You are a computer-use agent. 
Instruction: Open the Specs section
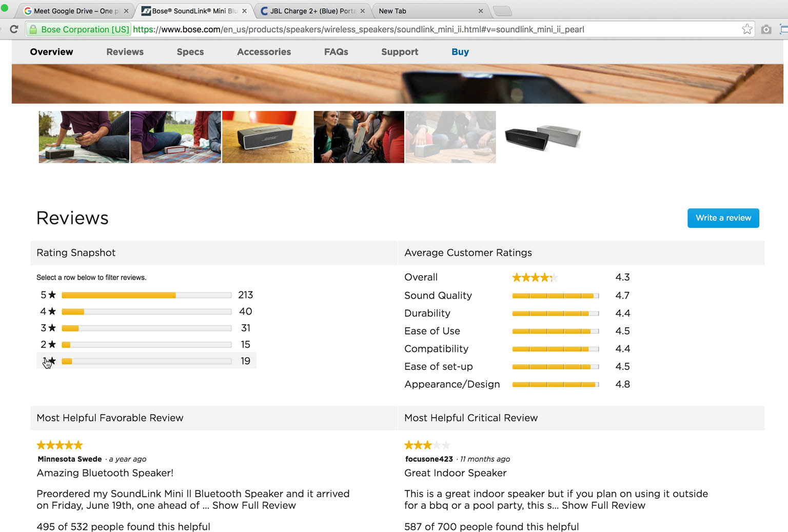[190, 52]
